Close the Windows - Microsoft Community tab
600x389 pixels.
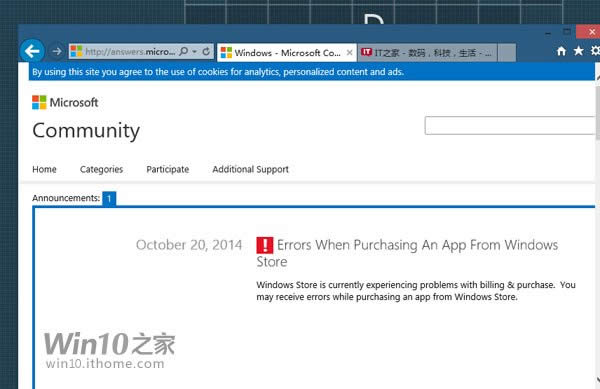tap(349, 53)
